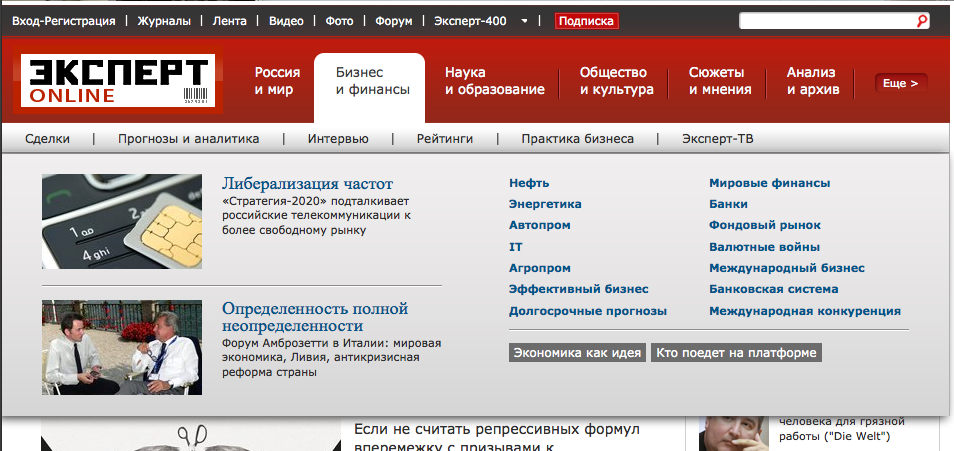Open the Рейтинги submenu link
Image resolution: width=954 pixels, height=451 pixels.
pyautogui.click(x=444, y=139)
